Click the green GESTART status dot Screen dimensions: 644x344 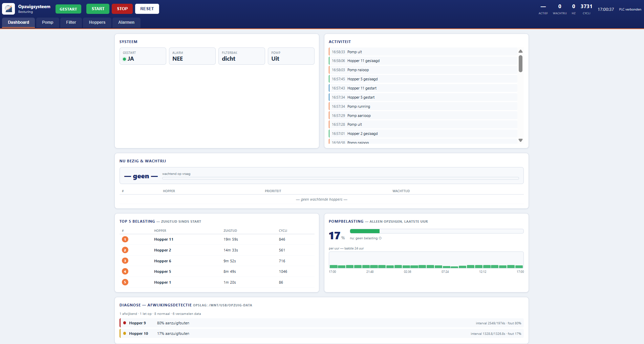point(124,59)
